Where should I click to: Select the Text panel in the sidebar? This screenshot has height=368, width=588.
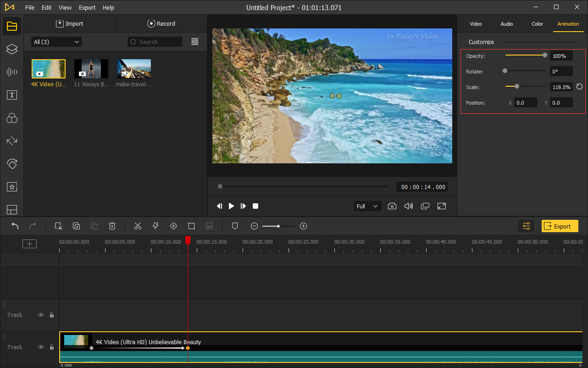(x=11, y=95)
